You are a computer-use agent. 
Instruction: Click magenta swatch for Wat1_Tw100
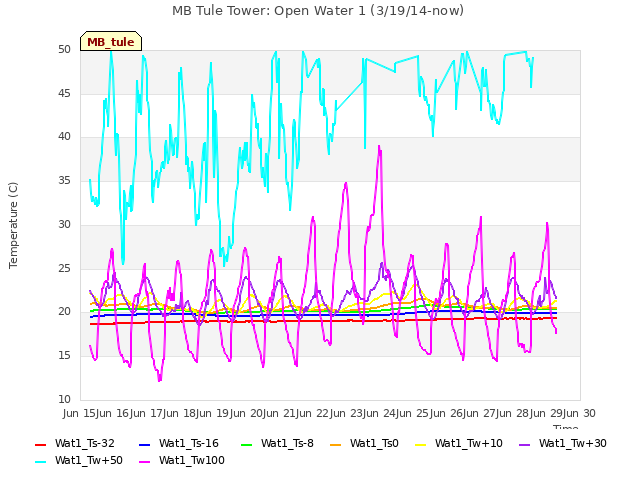coord(145,462)
